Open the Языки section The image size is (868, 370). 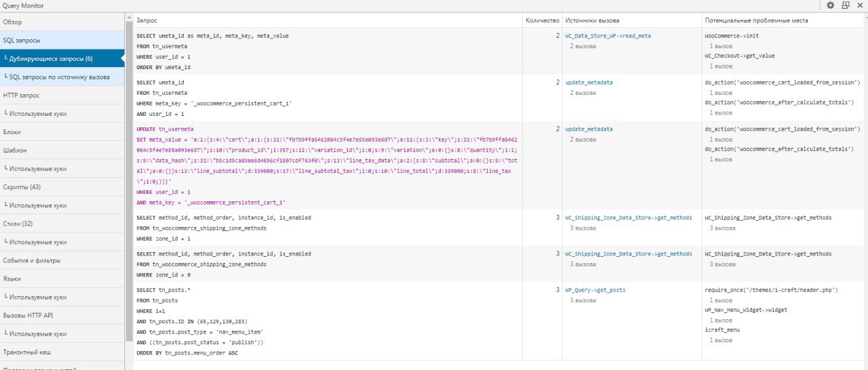coord(62,278)
